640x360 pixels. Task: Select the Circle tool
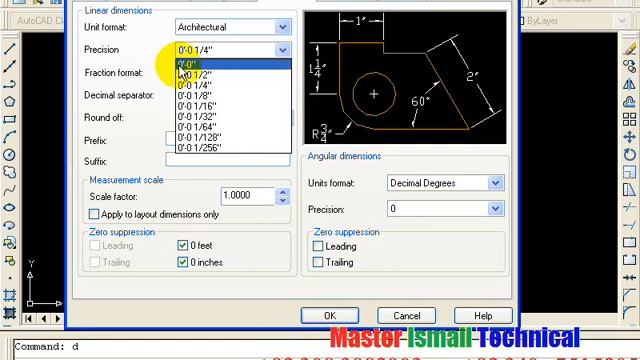pos(9,155)
